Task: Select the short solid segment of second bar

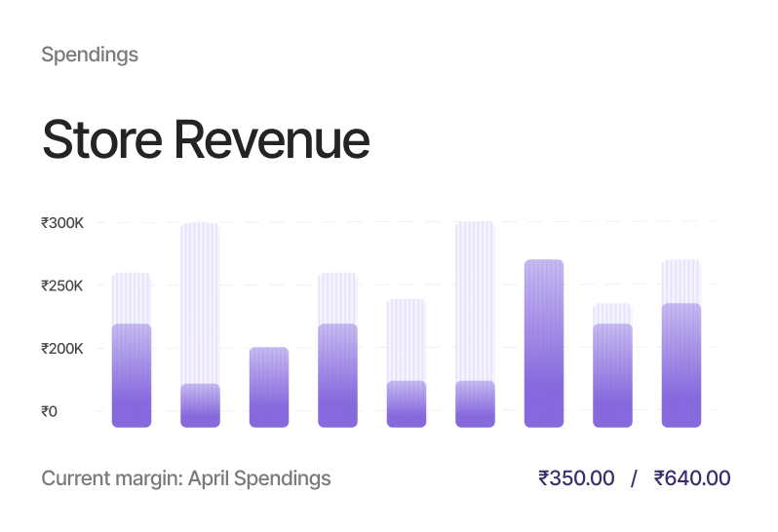Action: tap(200, 405)
